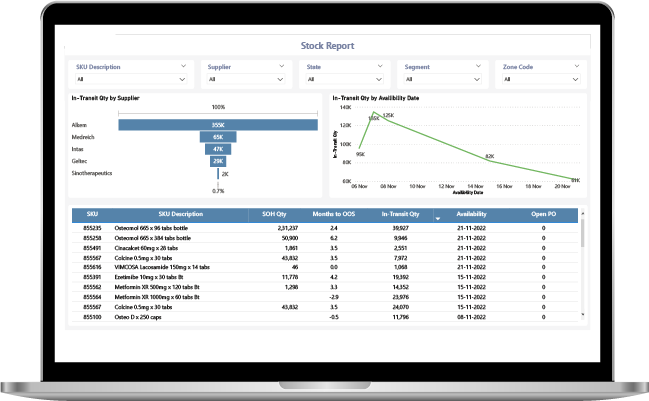Open the Segment slicer's All dropdown
Screen dimensions: 649x401
click(442, 79)
